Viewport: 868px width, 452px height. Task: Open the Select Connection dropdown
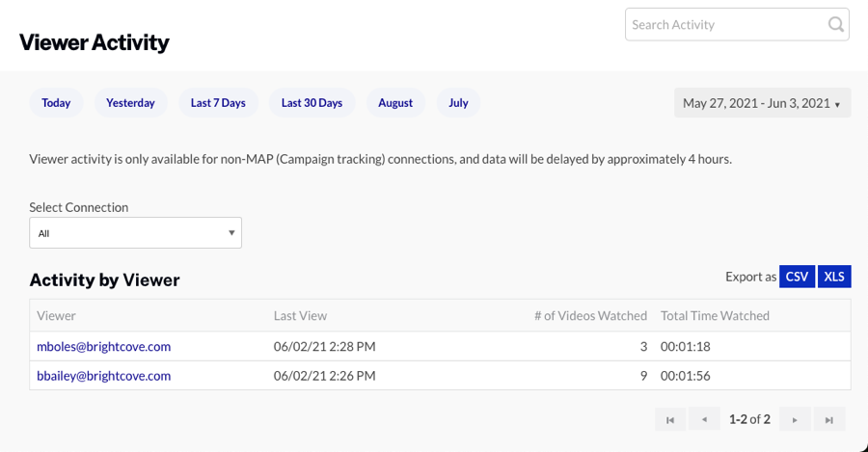(x=135, y=233)
